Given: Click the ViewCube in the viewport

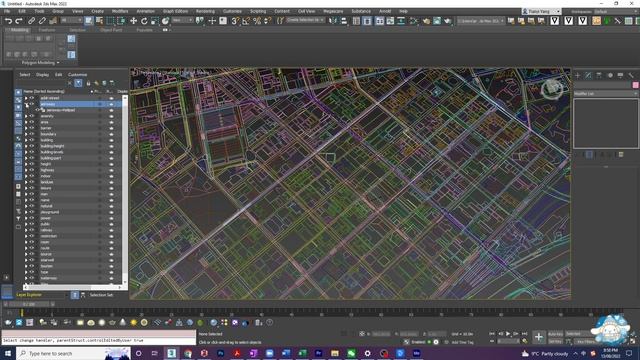Looking at the screenshot, I should [x=552, y=89].
